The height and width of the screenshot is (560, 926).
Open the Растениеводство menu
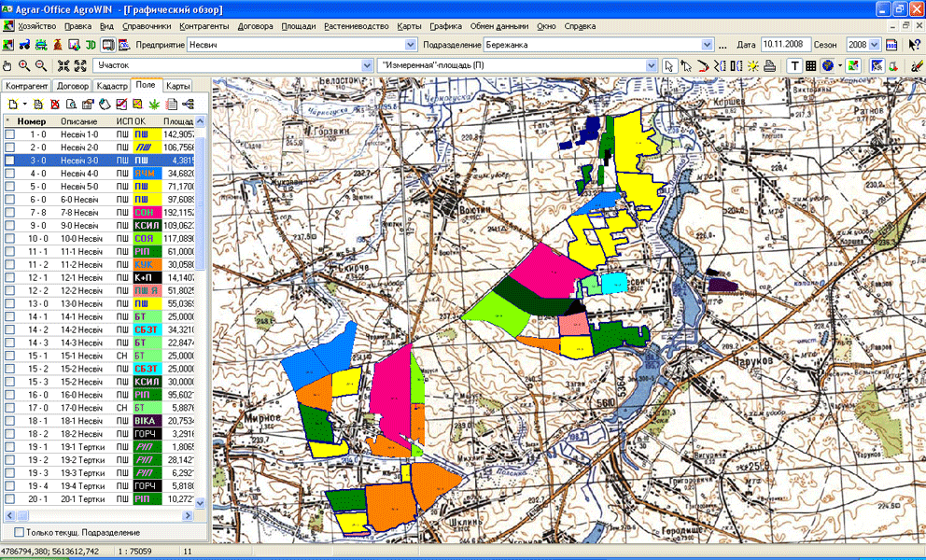[x=357, y=26]
